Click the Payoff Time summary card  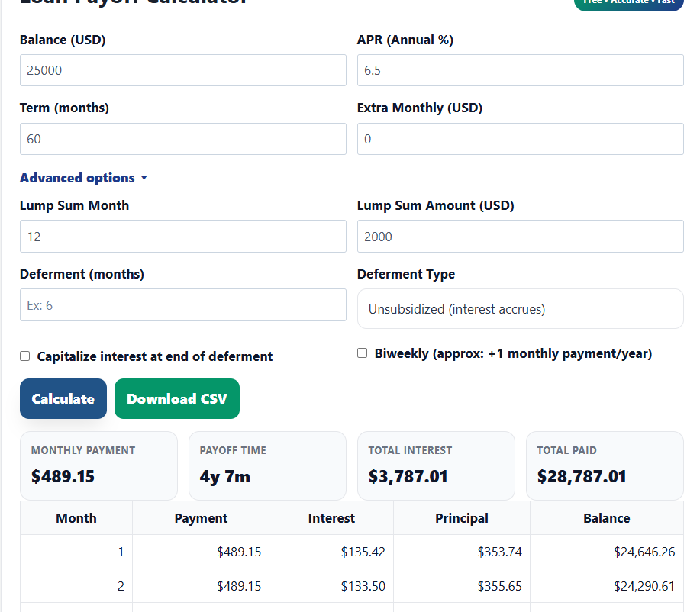[x=267, y=465]
